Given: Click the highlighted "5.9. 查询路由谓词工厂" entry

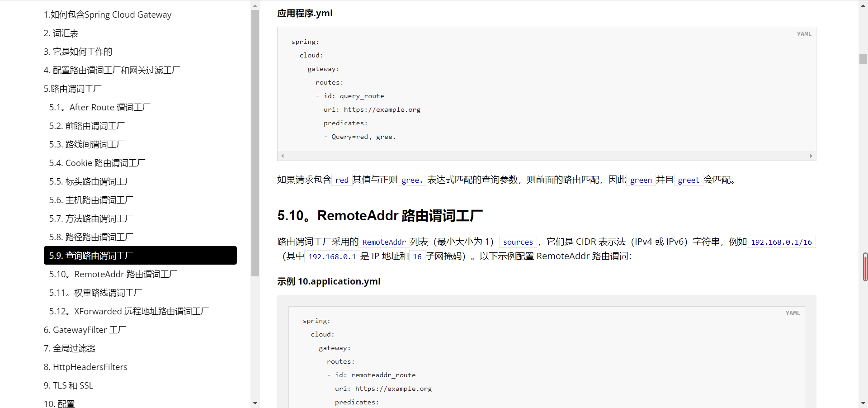Looking at the screenshot, I should (x=90, y=255).
